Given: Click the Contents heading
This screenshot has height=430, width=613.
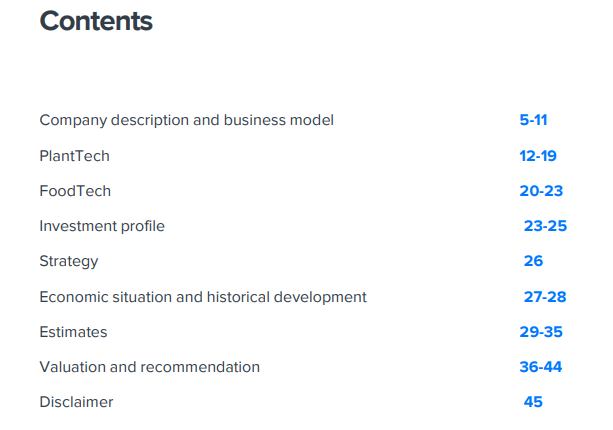Looking at the screenshot, I should point(96,21).
